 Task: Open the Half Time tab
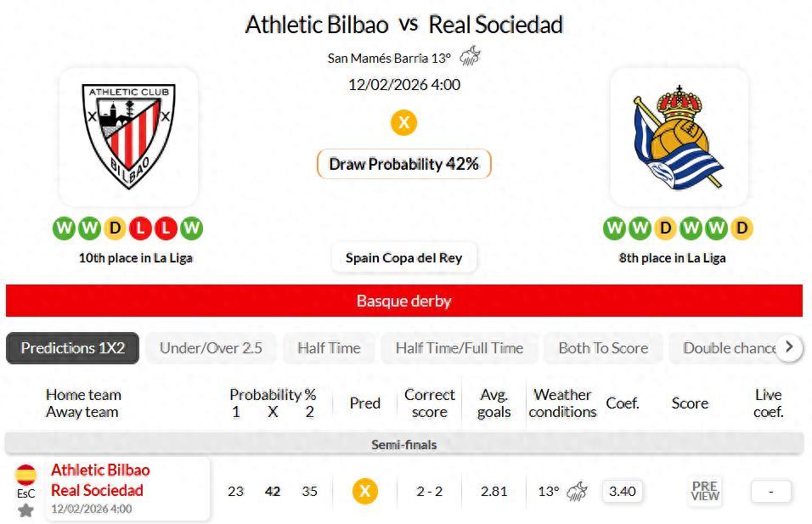coord(329,348)
